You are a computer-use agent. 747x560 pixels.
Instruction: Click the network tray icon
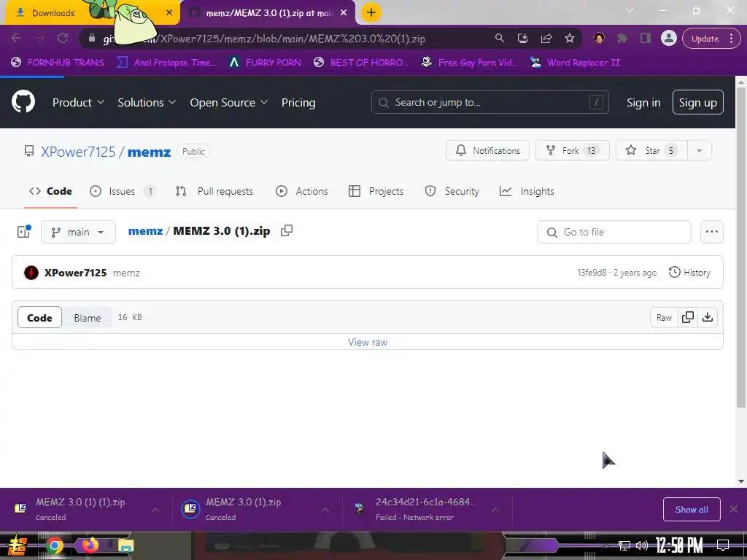pos(624,545)
